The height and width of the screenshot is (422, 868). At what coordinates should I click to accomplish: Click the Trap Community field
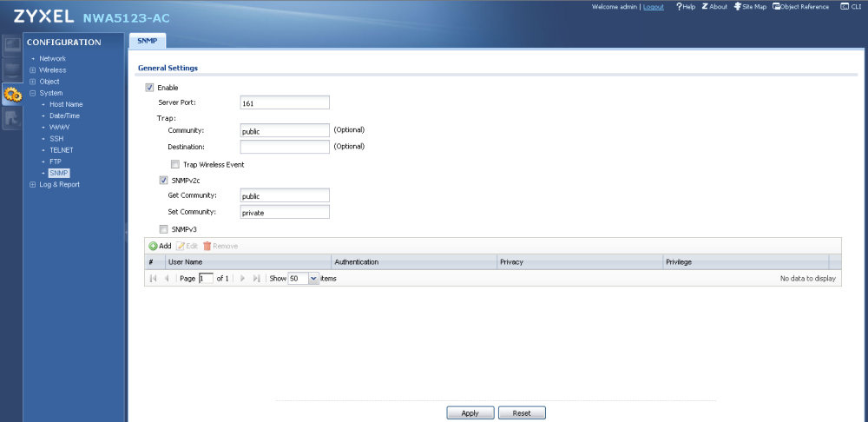pyautogui.click(x=285, y=131)
